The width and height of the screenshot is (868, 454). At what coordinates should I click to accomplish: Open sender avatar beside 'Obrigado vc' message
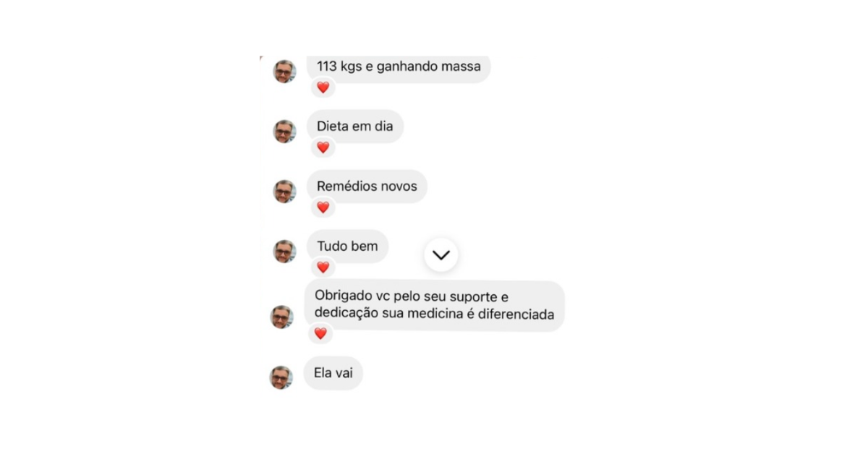pyautogui.click(x=282, y=317)
